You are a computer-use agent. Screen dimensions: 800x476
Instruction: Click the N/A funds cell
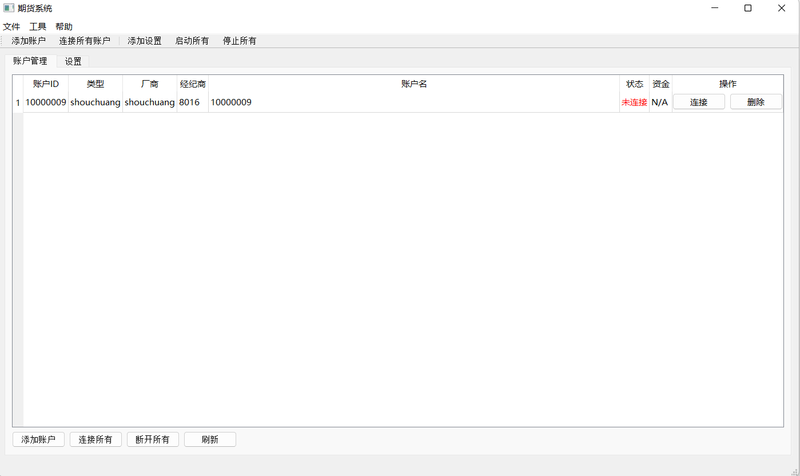(661, 103)
